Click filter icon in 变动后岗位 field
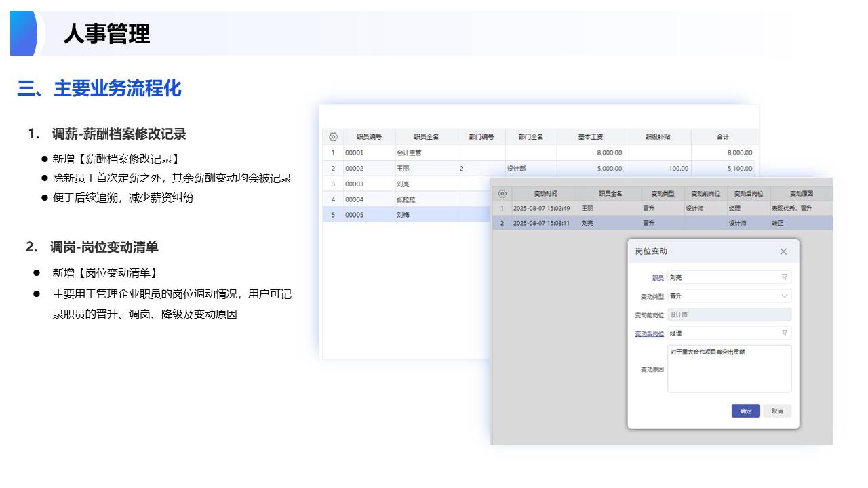868x488 pixels. [785, 333]
